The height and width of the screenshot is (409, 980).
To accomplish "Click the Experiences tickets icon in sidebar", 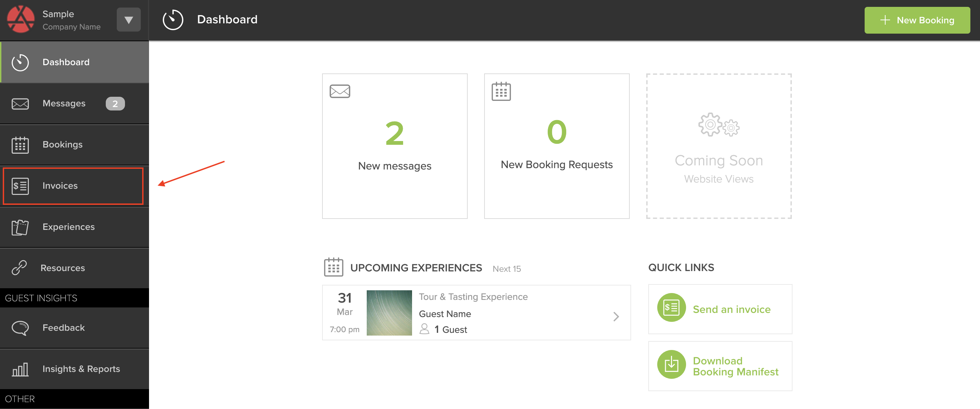I will pos(20,227).
